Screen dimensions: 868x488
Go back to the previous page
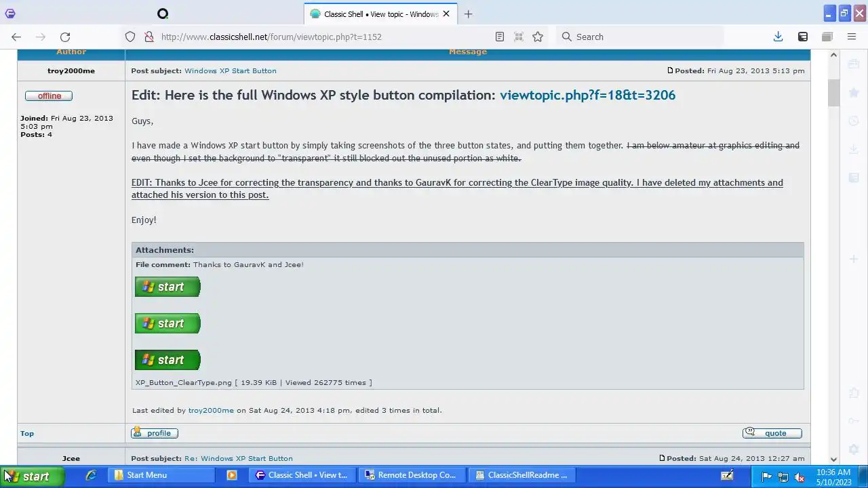[16, 37]
